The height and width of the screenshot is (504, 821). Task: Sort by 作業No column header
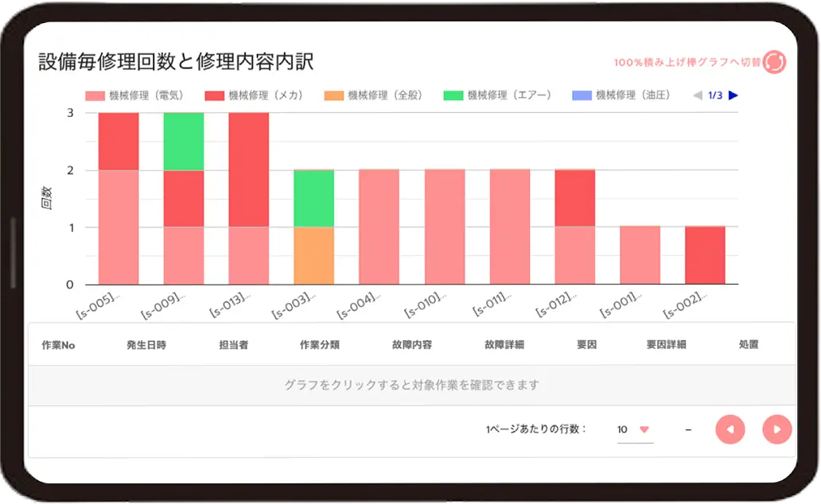[58, 345]
